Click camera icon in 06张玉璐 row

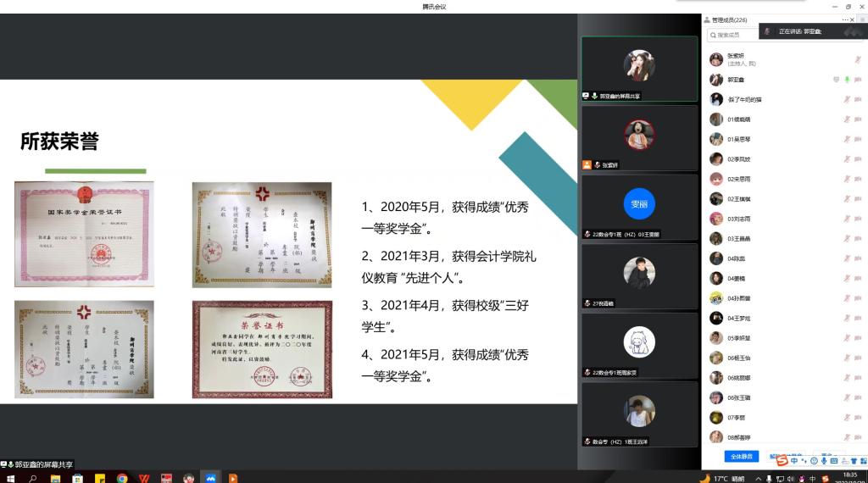pos(858,397)
